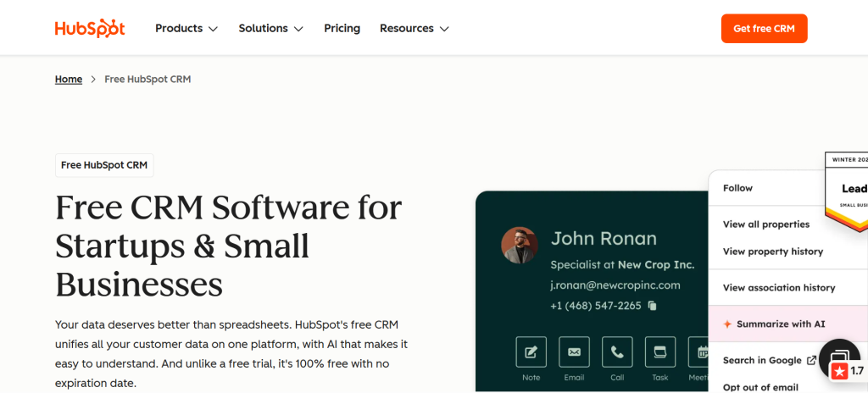Screen dimensions: 868x393
Task: Click the Task icon on the contact card
Action: click(659, 351)
